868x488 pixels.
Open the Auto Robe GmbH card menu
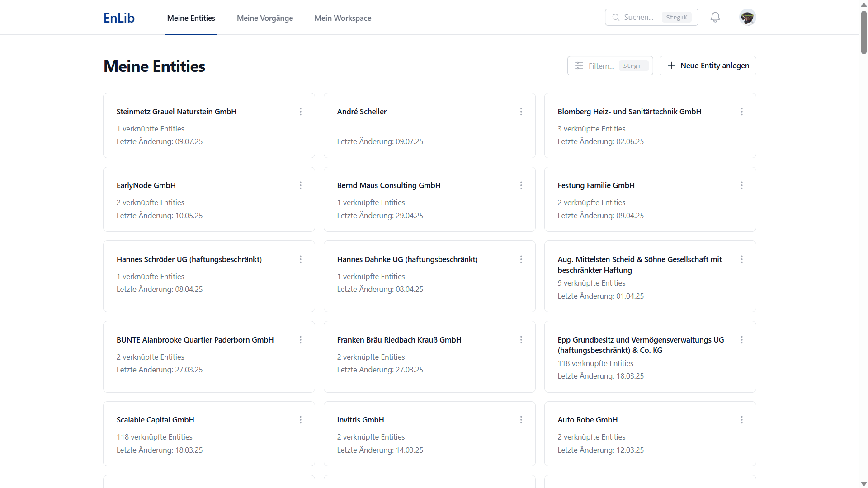click(x=741, y=420)
